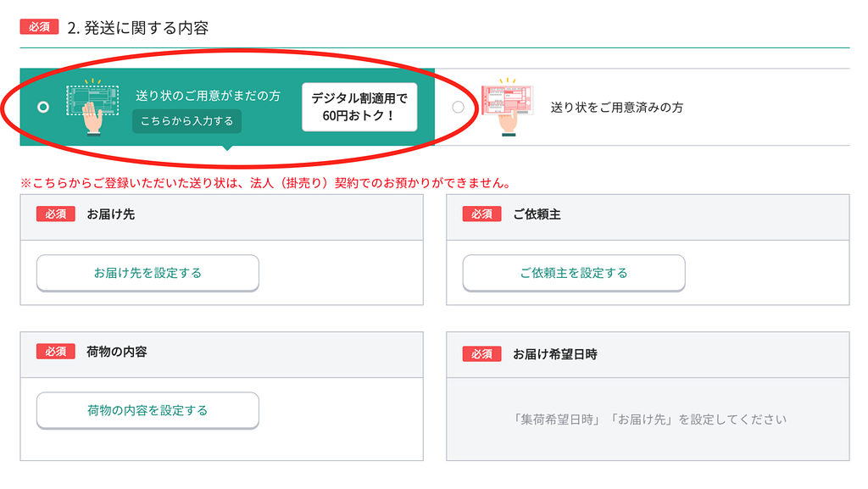Click the red warning text about 法人契約
Viewport: 868px width, 489px height.
[x=270, y=179]
